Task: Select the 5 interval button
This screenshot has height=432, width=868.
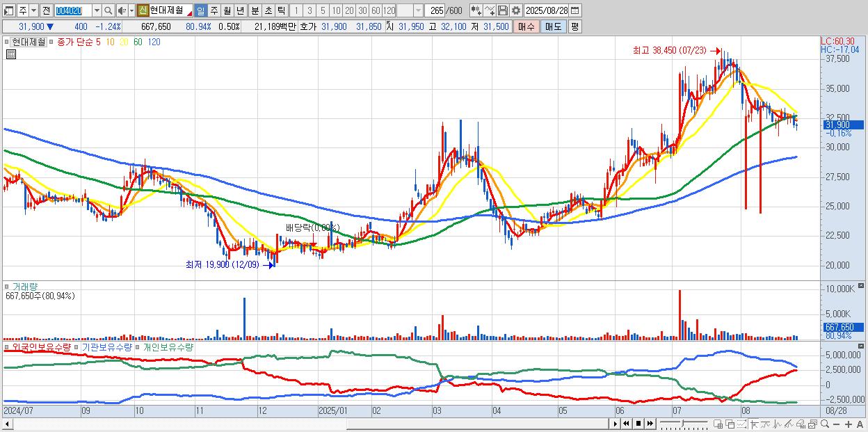Action: (323, 11)
